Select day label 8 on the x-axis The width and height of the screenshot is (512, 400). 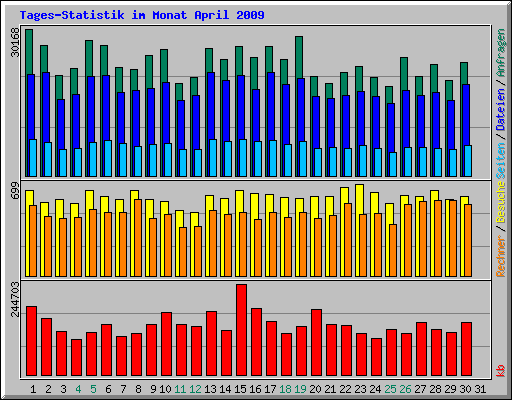pyautogui.click(x=138, y=389)
